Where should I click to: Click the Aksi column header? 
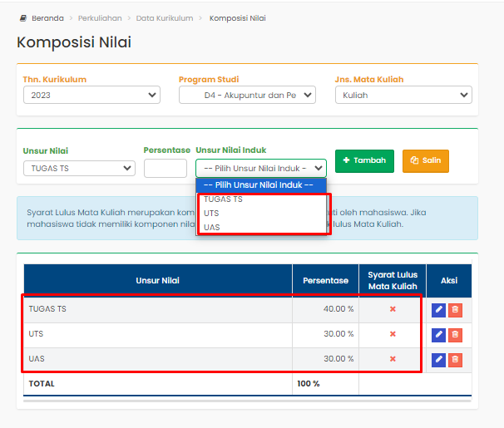coord(449,281)
